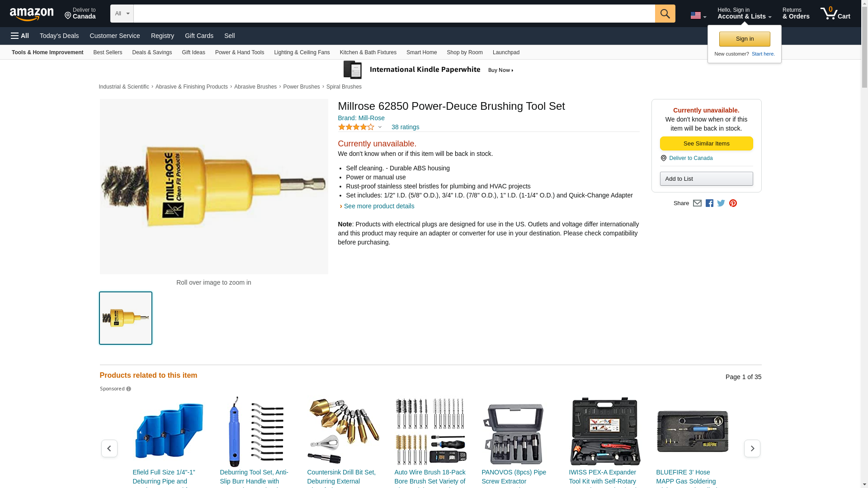Share product on Twitter icon
The image size is (868, 488).
[721, 203]
